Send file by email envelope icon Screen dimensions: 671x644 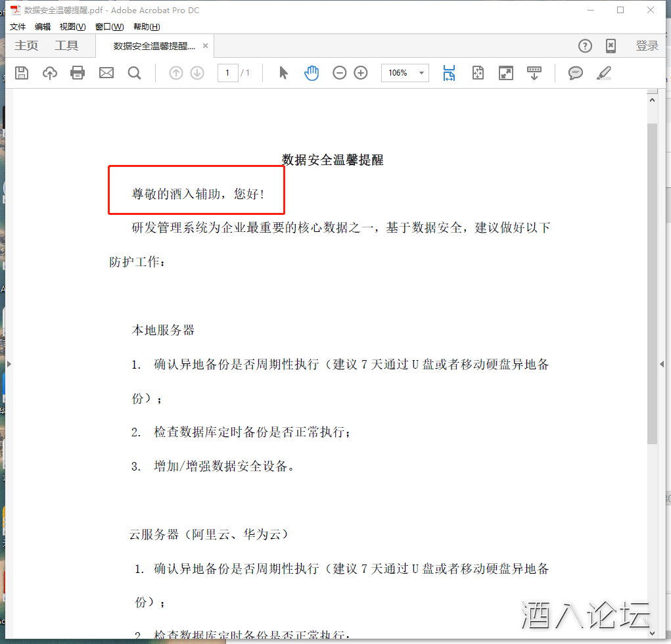[x=106, y=73]
